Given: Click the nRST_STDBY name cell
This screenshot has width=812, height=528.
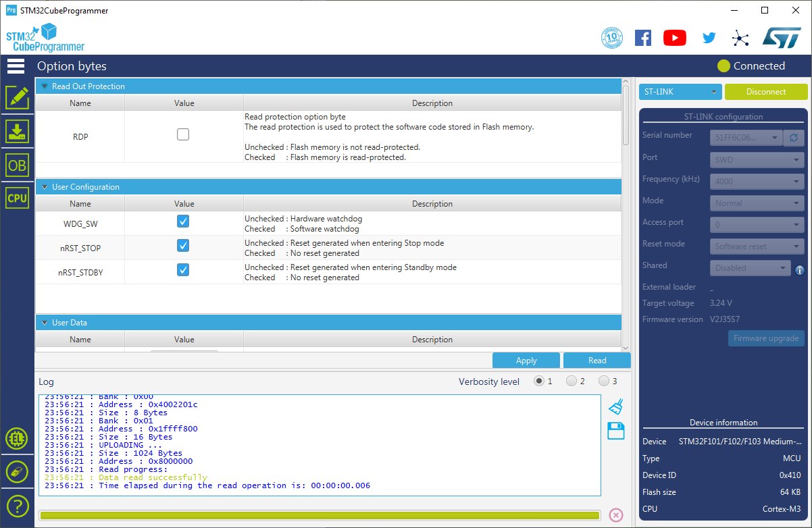Looking at the screenshot, I should point(80,272).
